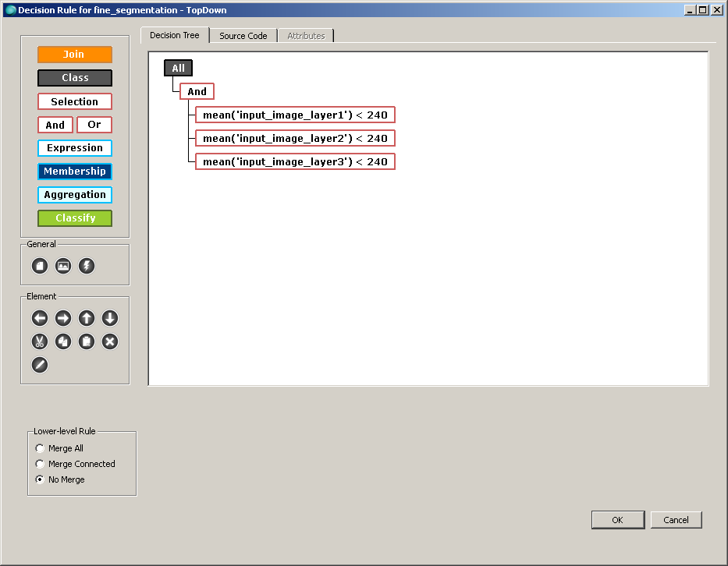Select the Merge All radio button
Viewport: 728px width, 566px height.
40,447
